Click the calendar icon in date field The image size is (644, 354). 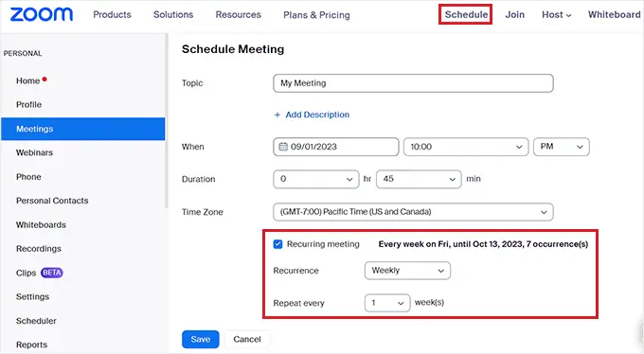click(x=283, y=147)
